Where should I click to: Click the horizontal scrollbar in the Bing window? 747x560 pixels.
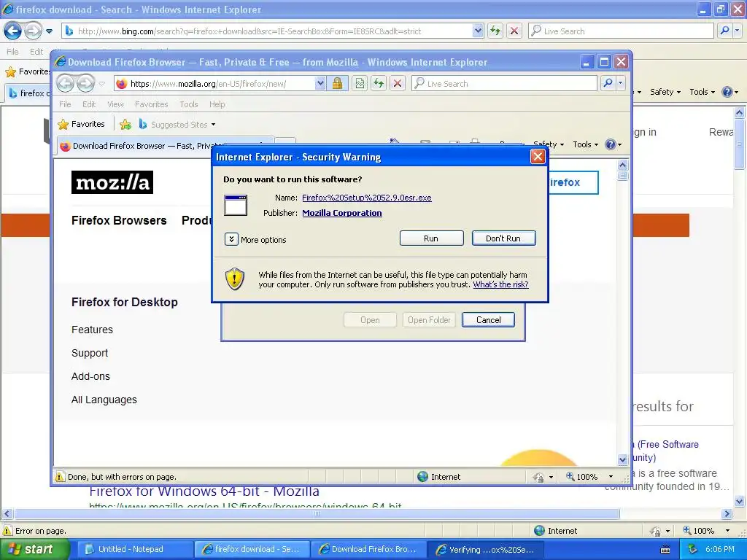(x=317, y=514)
